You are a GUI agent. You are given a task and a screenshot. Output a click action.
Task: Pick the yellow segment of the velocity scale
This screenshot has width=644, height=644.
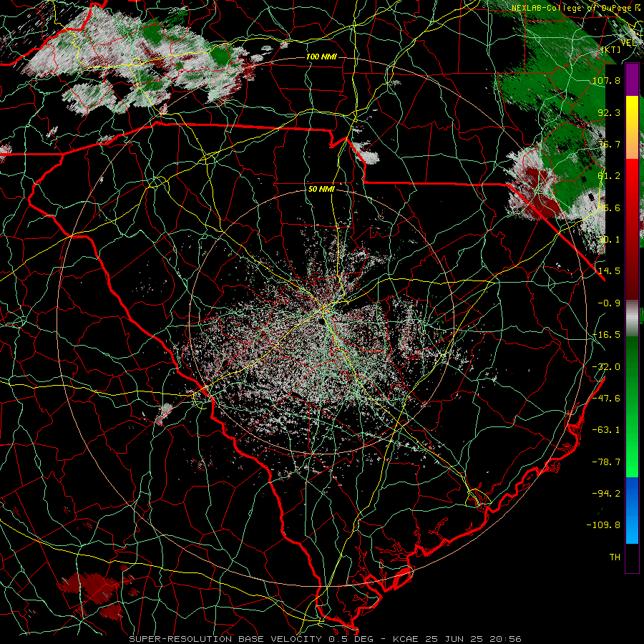point(632,112)
